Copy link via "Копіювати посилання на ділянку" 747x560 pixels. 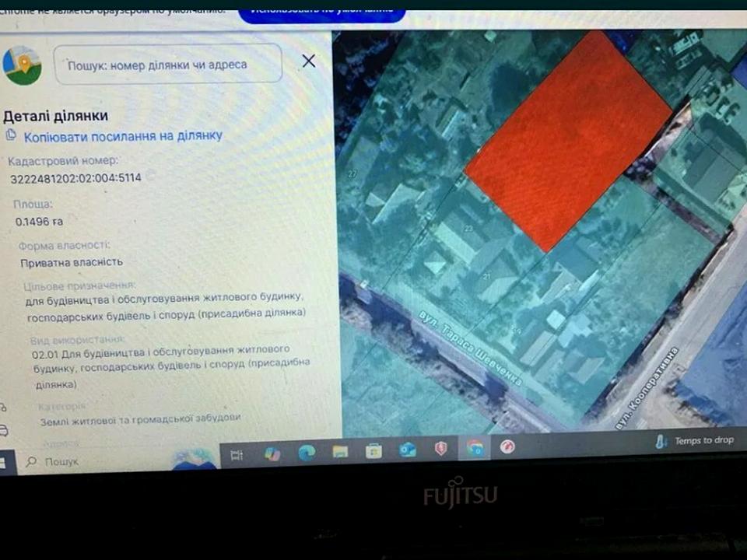(x=123, y=136)
